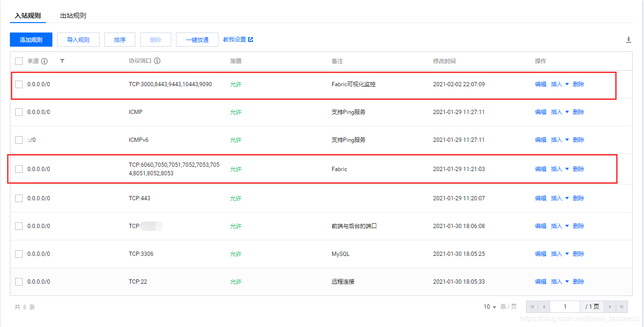Click 删除 for the MySQL rule

[578, 254]
